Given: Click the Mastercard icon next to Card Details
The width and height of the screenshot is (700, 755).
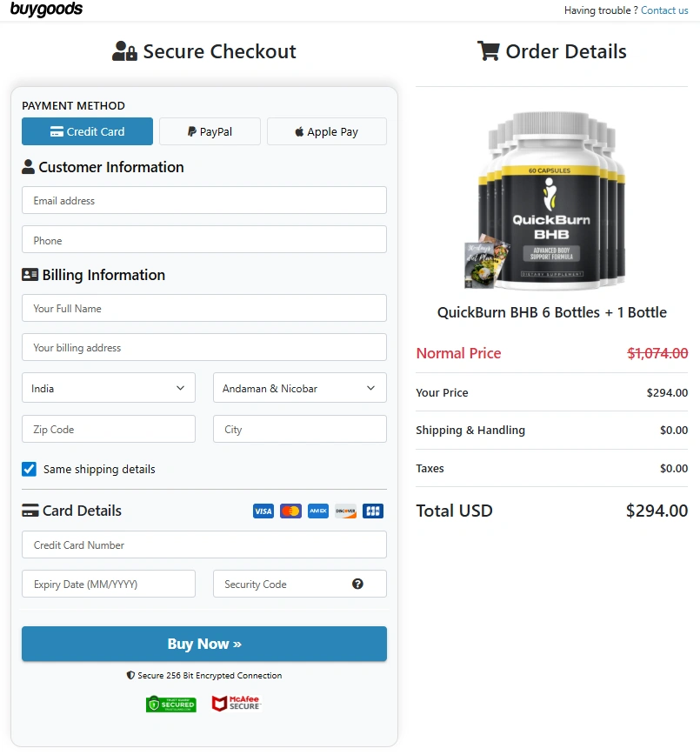Looking at the screenshot, I should (x=290, y=511).
